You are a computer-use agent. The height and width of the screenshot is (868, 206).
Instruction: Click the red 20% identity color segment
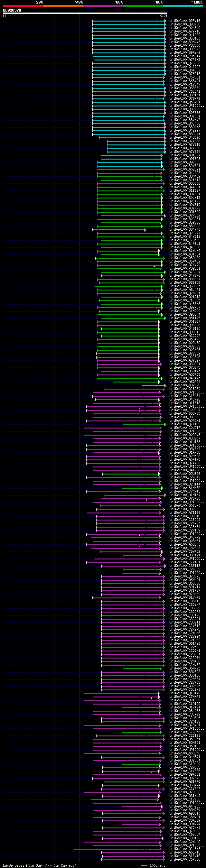coord(23,6)
